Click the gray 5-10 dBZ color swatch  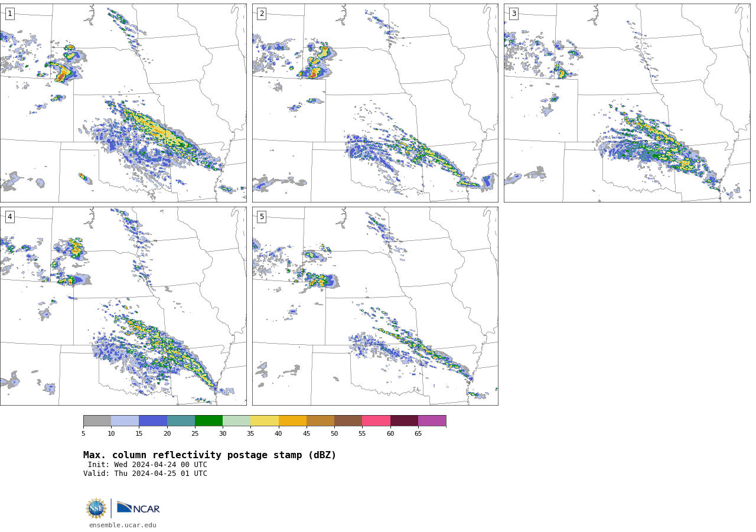[97, 421]
